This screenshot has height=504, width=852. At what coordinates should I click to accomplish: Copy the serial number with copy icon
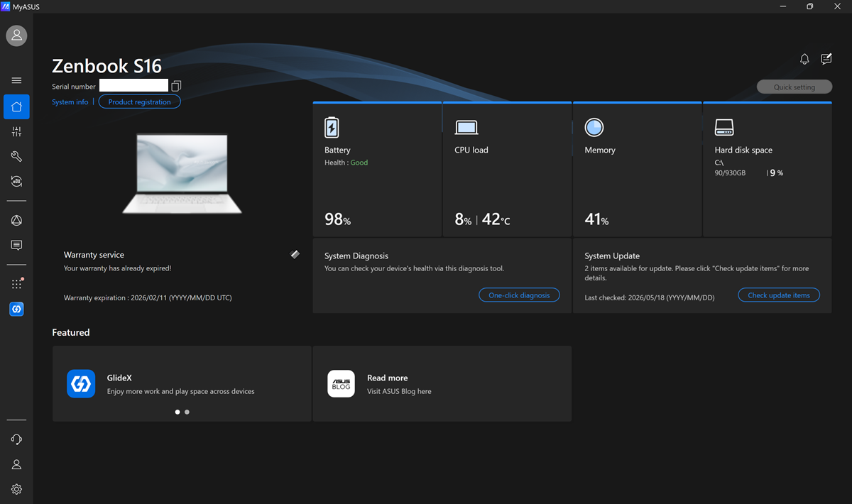[x=177, y=86]
